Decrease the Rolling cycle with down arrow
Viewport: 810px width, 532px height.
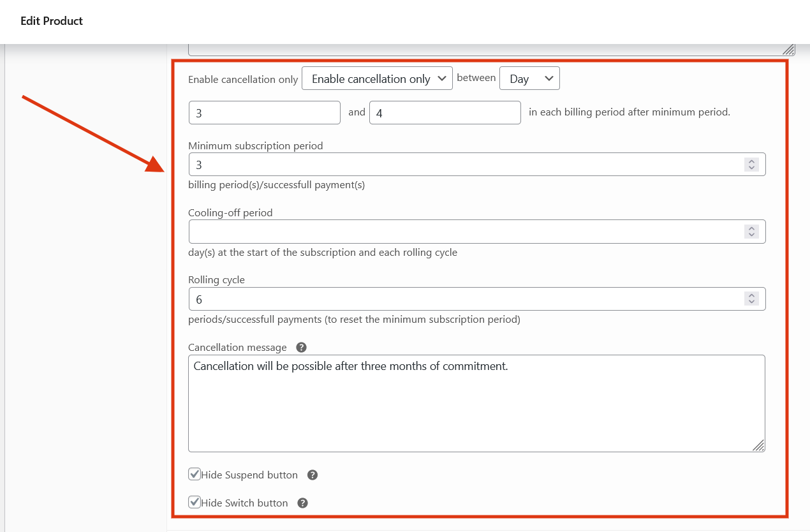tap(751, 302)
